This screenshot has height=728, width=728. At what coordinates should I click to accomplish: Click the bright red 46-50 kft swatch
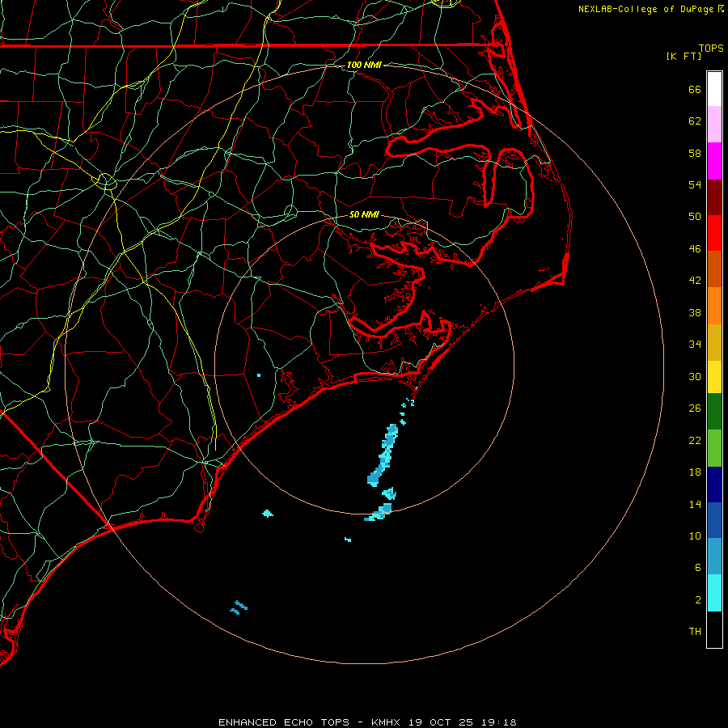click(x=714, y=233)
